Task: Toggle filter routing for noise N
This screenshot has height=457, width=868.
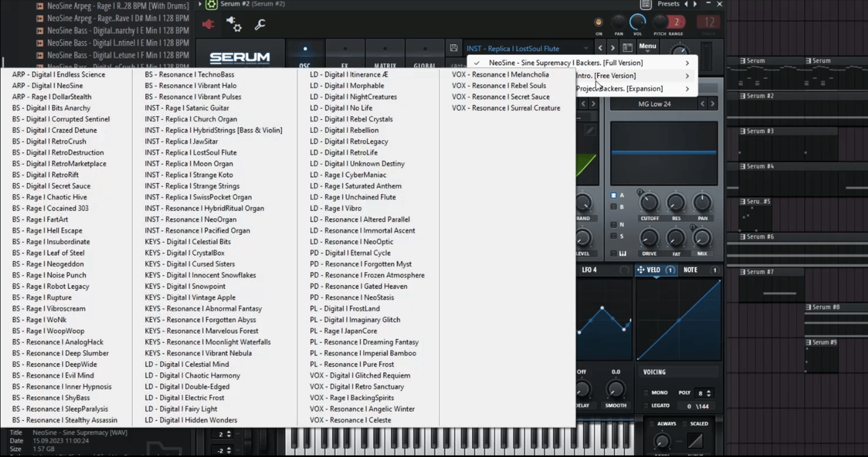Action: point(614,224)
